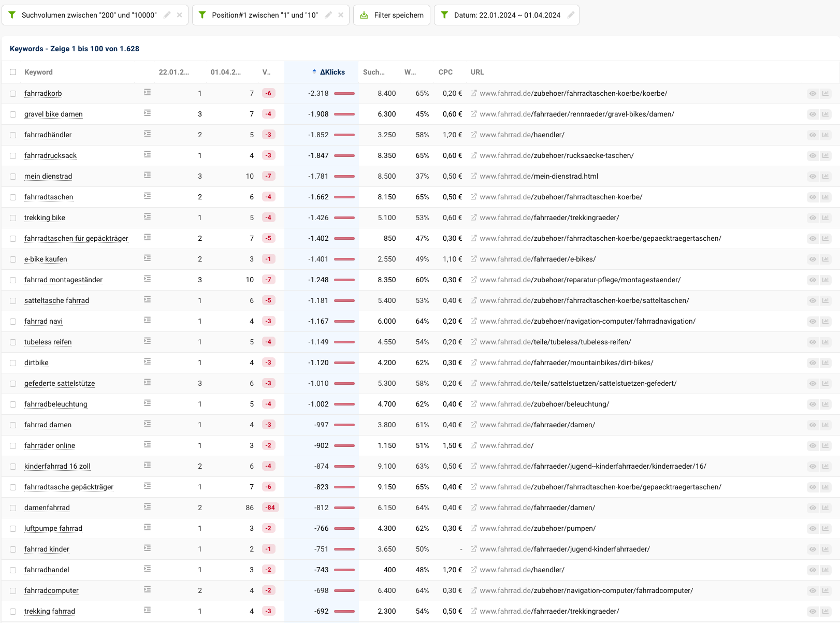Select the checkbox for fahrradkorb row
Viewport: 840px width, 623px height.
tap(13, 94)
